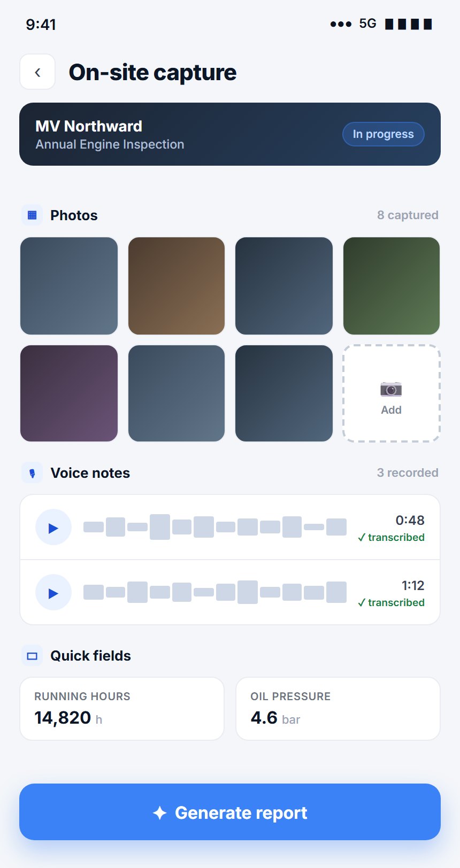The height and width of the screenshot is (868, 460).
Task: Click the Voice notes microphone icon
Action: pos(32,473)
